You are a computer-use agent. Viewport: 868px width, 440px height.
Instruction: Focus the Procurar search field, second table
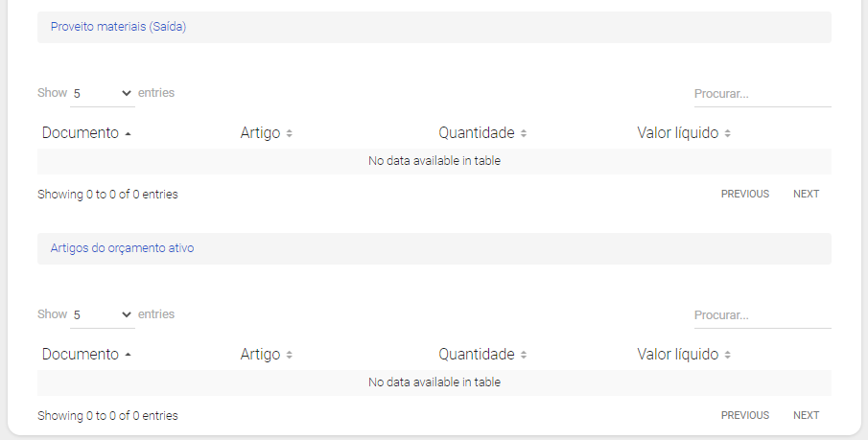pos(762,315)
